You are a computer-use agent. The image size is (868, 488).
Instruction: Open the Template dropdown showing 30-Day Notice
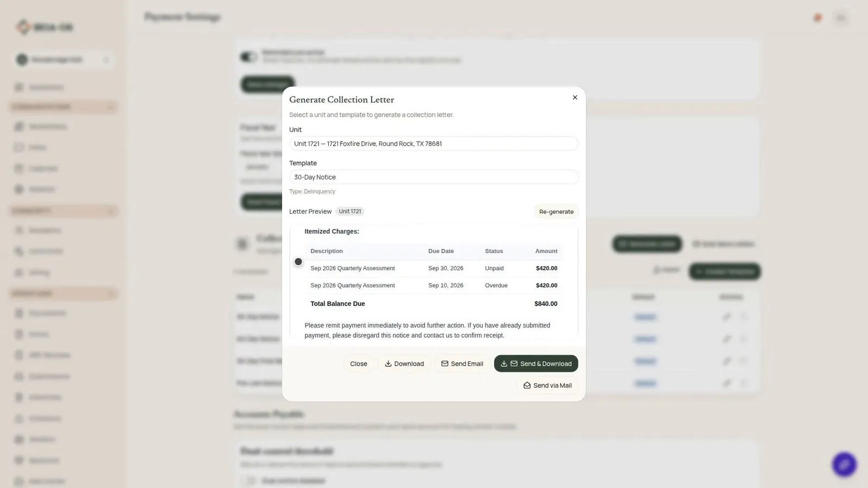pos(433,177)
